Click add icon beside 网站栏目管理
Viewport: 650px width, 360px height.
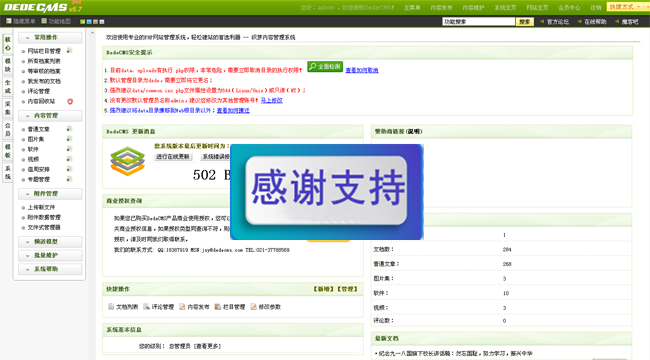[69, 51]
